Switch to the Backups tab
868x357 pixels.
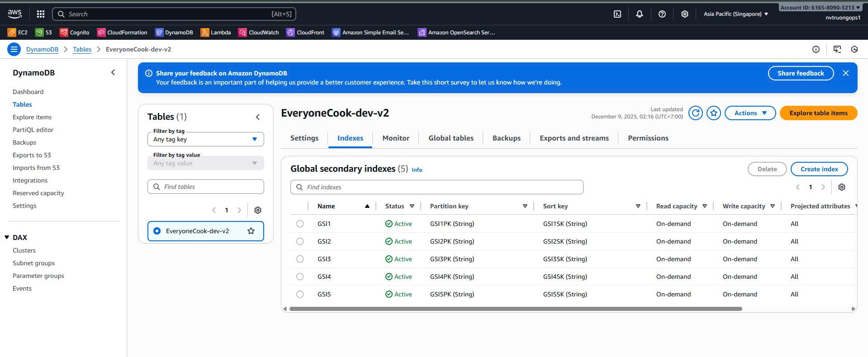[507, 138]
